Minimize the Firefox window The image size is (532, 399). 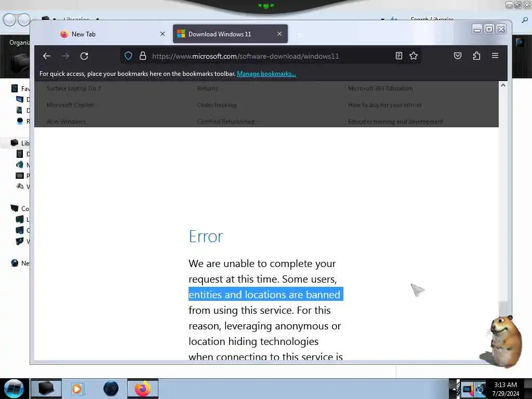point(477,29)
